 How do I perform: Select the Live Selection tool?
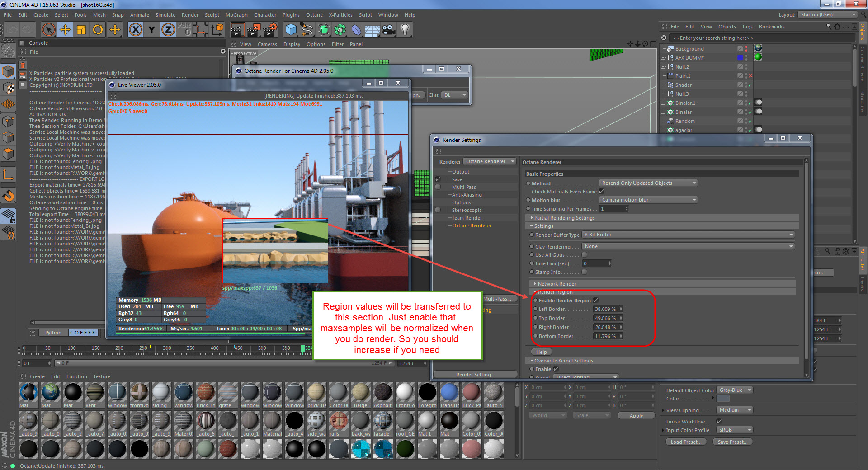[x=48, y=30]
